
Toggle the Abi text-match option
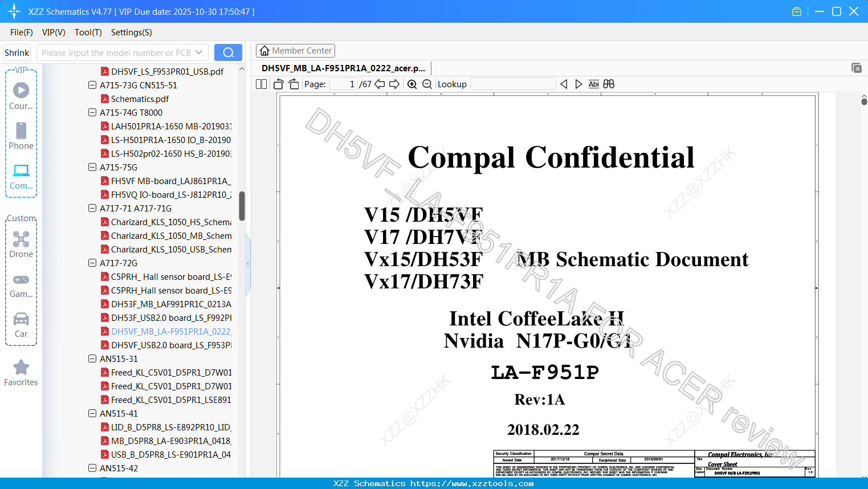click(x=594, y=84)
